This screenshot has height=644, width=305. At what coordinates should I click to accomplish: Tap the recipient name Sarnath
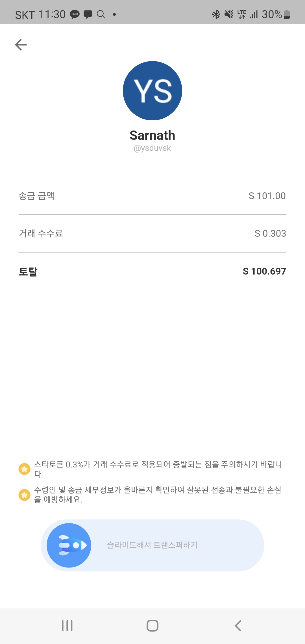(152, 135)
